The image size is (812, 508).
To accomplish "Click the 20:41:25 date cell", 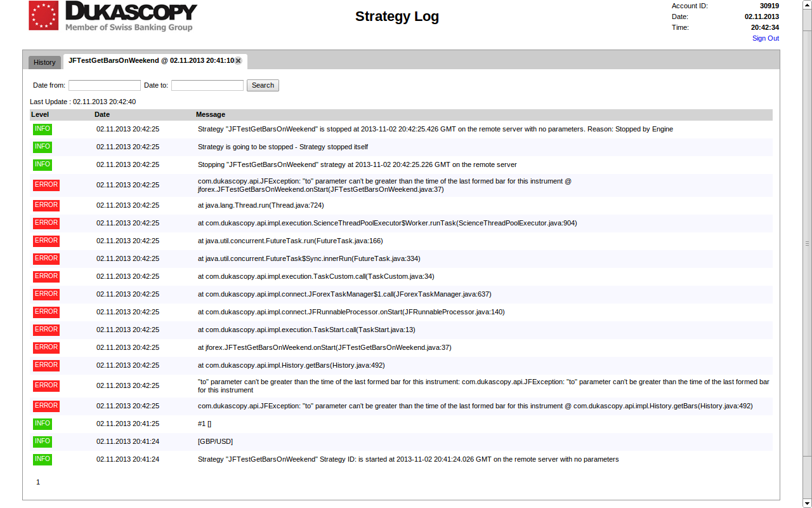I will [128, 424].
